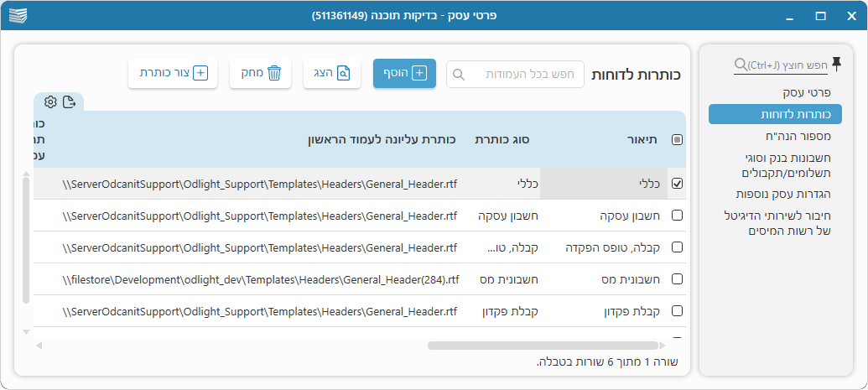
Task: Click the plus icon on the הוסף button
Action: (x=419, y=74)
